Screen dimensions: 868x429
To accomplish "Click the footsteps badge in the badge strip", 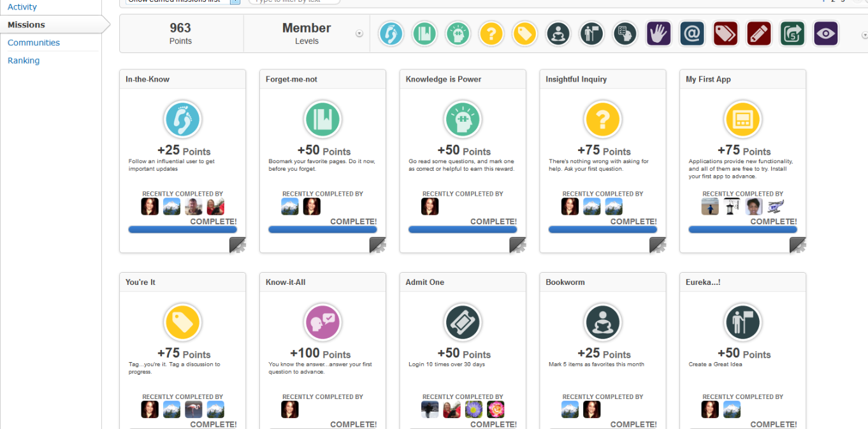I will click(391, 34).
